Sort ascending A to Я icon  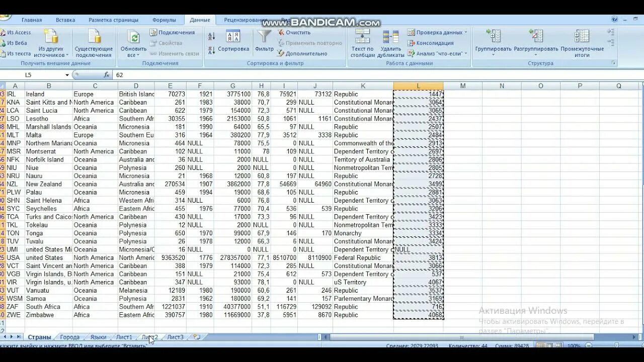pos(212,37)
